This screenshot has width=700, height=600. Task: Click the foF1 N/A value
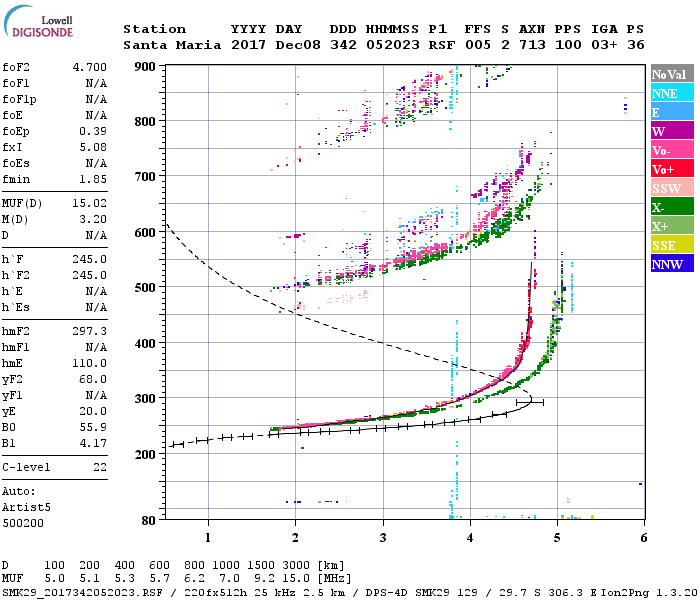pyautogui.click(x=96, y=83)
